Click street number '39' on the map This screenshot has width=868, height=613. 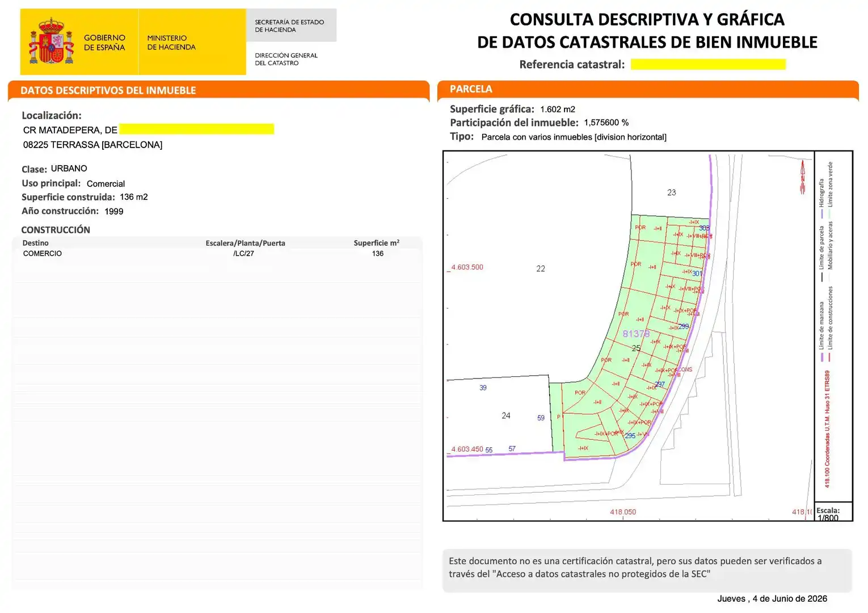tap(483, 388)
